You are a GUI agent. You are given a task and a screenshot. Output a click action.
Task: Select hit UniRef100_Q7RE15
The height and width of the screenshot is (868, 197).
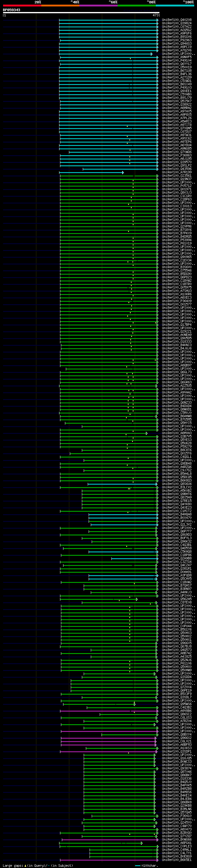[177, 501]
